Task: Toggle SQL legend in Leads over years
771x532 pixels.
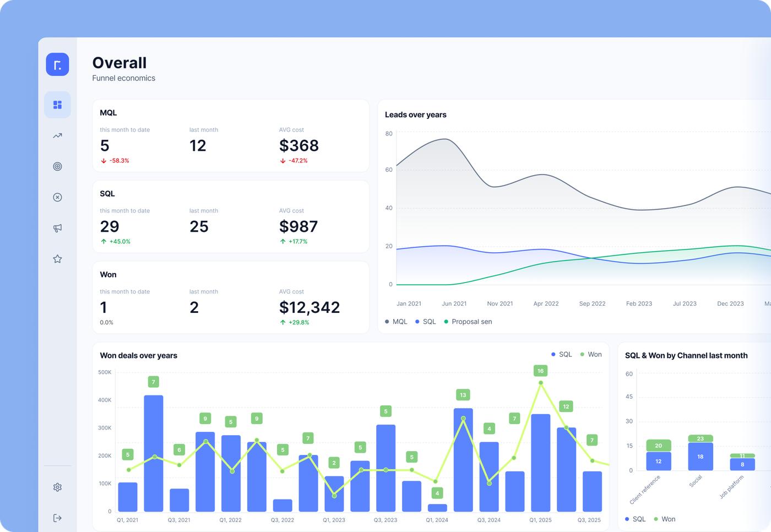Action: tap(426, 322)
